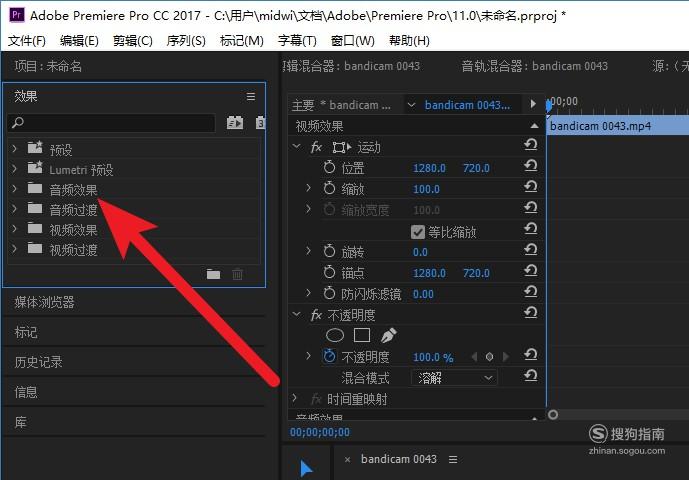This screenshot has width=689, height=480.
Task: Toggle animation stopwatch for 旋转
Action: (329, 251)
